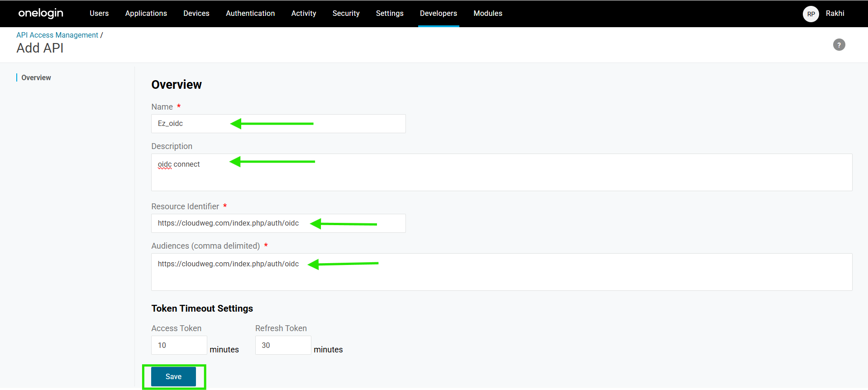Click the Description text area

[501, 173]
